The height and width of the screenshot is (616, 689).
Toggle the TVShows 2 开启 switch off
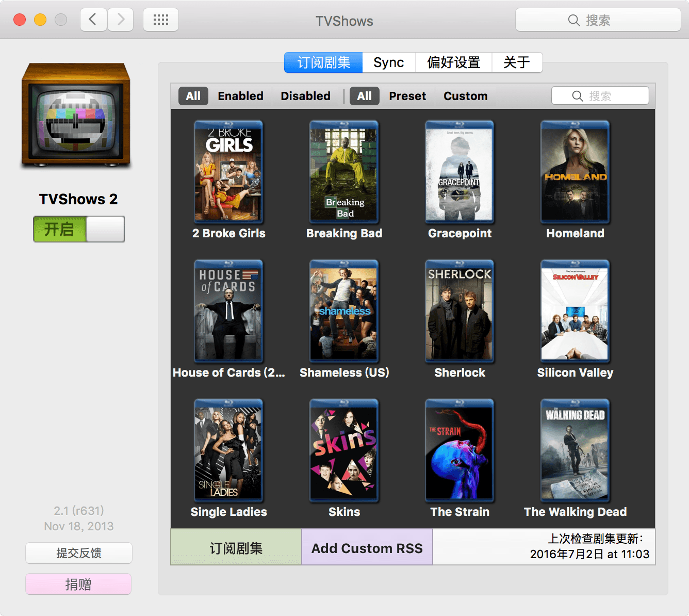(79, 229)
